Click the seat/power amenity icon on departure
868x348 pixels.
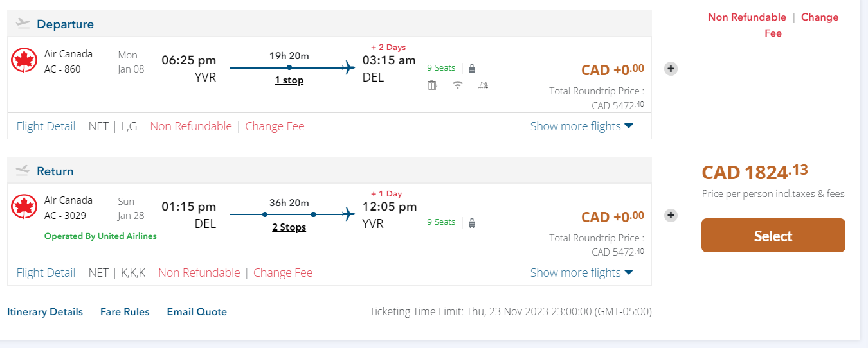click(432, 84)
